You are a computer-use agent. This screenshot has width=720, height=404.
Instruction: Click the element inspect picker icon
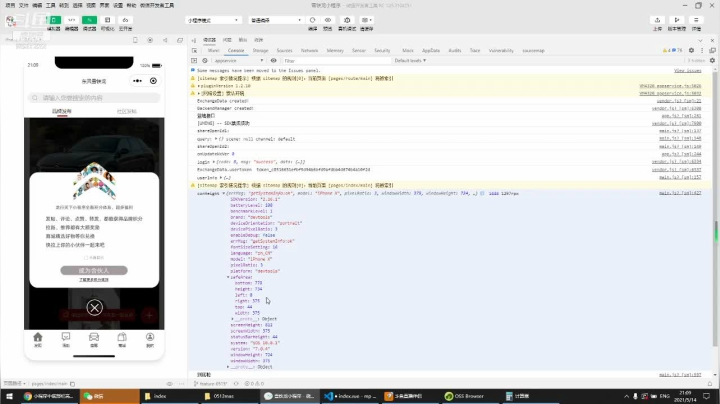[195, 50]
